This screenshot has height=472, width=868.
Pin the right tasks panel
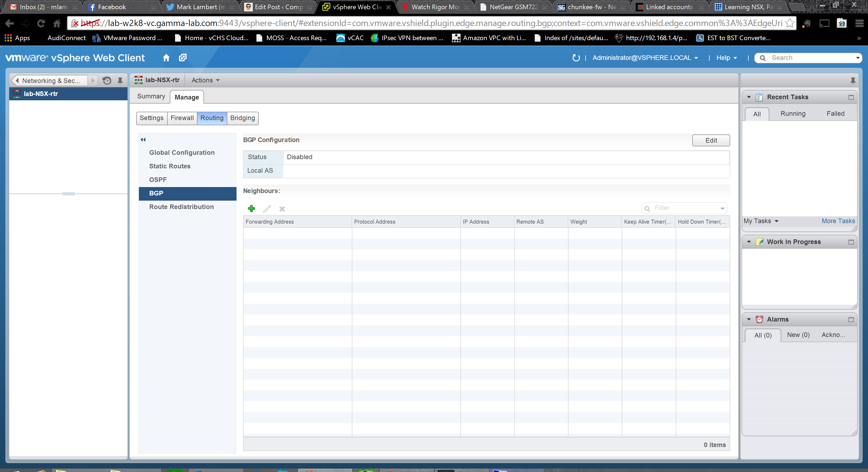point(853,81)
